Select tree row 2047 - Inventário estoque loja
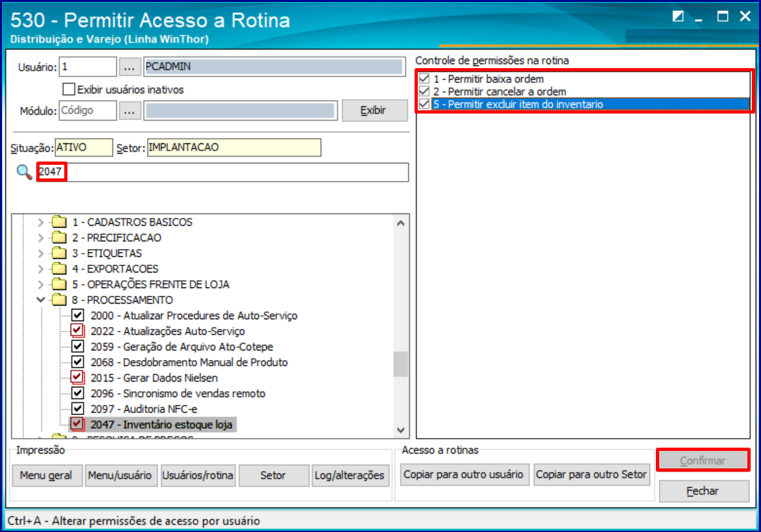 (x=162, y=424)
